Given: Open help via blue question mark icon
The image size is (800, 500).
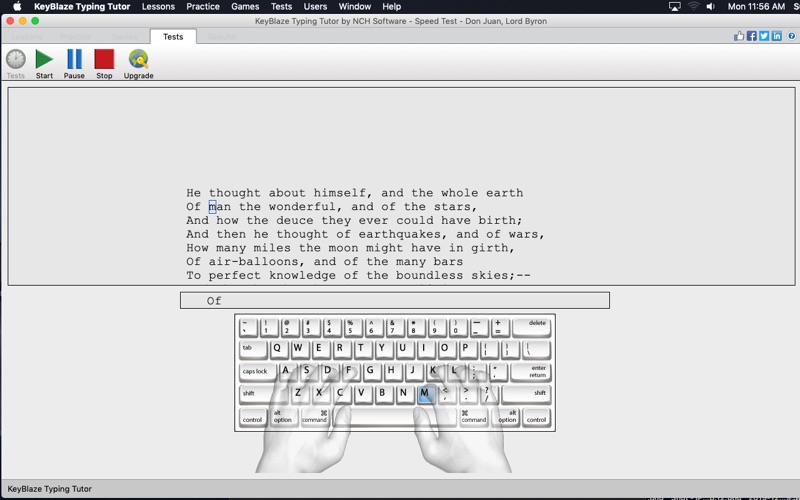Looking at the screenshot, I should pyautogui.click(x=791, y=36).
